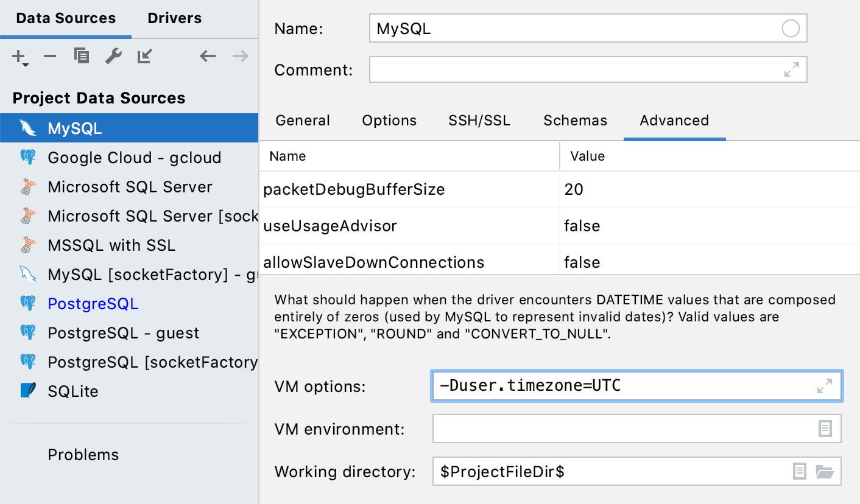Open VM environment variables list icon
The width and height of the screenshot is (860, 504).
(x=825, y=429)
